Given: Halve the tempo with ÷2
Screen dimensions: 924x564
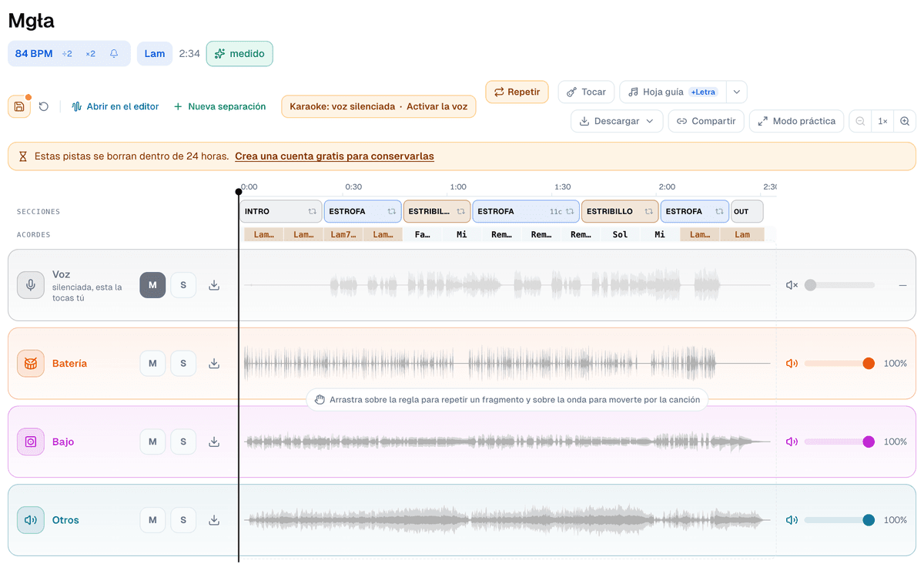Looking at the screenshot, I should click(x=67, y=54).
